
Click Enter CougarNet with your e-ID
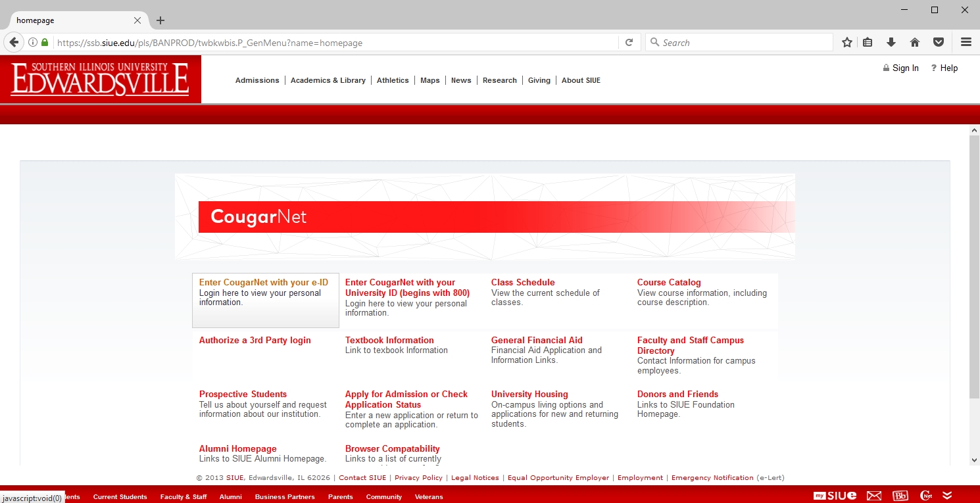coord(263,283)
